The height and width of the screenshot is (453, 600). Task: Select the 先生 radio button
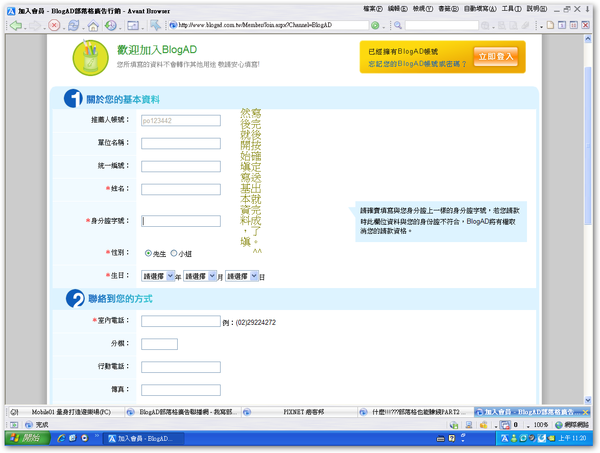tap(148, 253)
